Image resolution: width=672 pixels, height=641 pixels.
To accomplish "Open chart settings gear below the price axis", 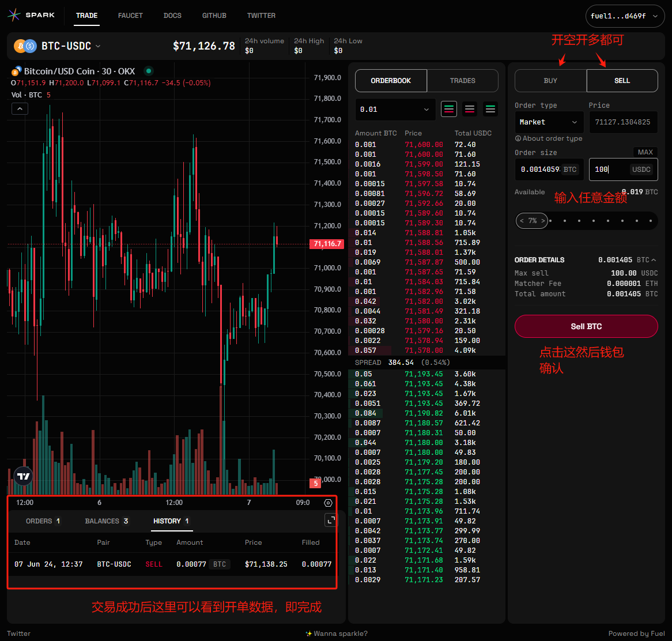I will point(329,503).
